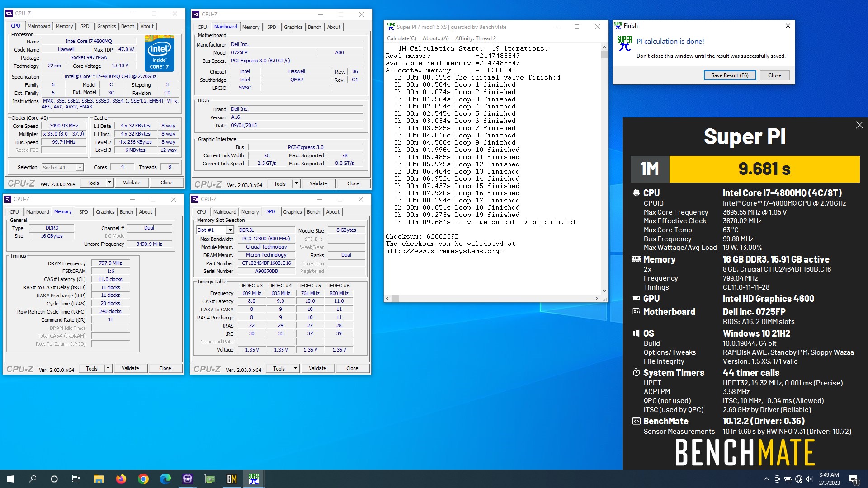Switch to Super PI taskbar icon
The width and height of the screenshot is (868, 488).
pyautogui.click(x=254, y=479)
